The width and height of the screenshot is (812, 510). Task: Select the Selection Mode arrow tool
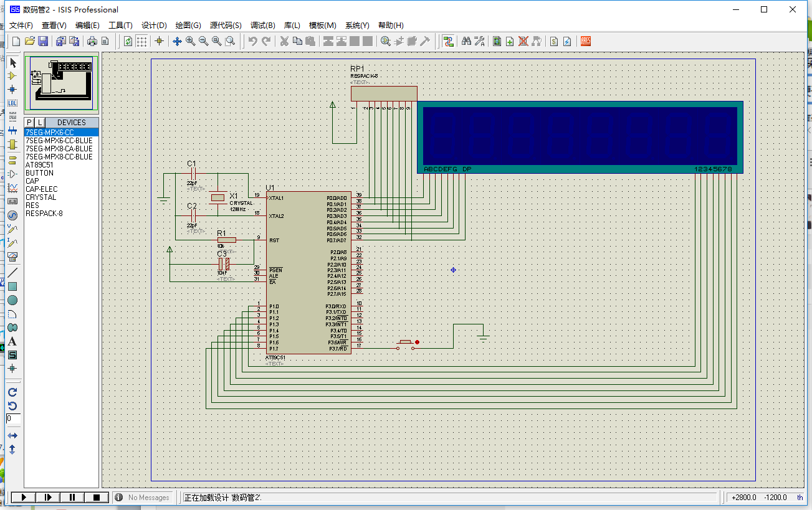(12, 63)
